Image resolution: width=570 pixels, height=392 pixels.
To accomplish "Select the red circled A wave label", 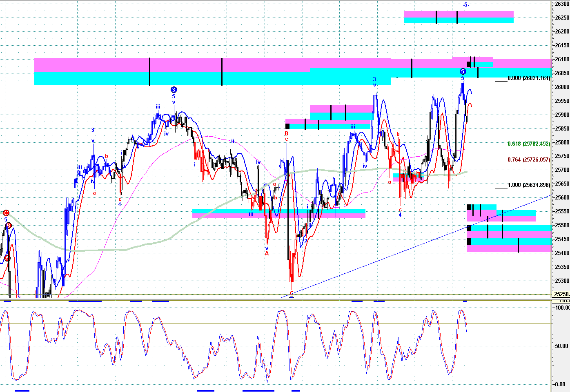I will pyautogui.click(x=7, y=258).
